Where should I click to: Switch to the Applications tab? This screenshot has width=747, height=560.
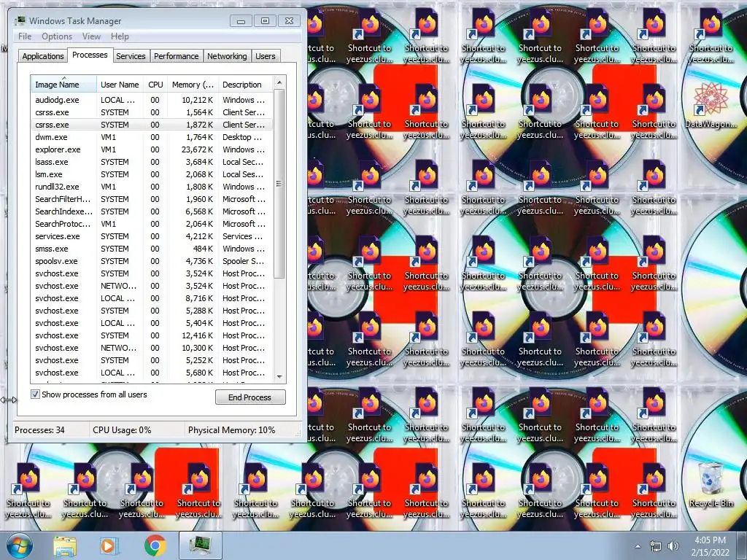pos(43,56)
